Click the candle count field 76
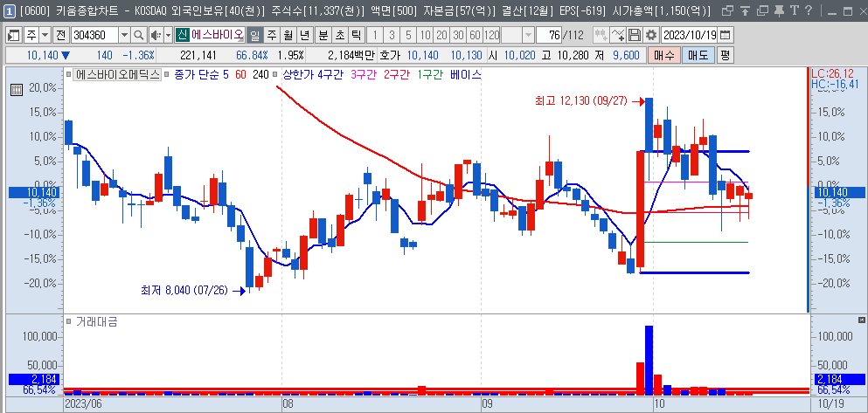Screen dimensions: 868x413 (x=549, y=36)
